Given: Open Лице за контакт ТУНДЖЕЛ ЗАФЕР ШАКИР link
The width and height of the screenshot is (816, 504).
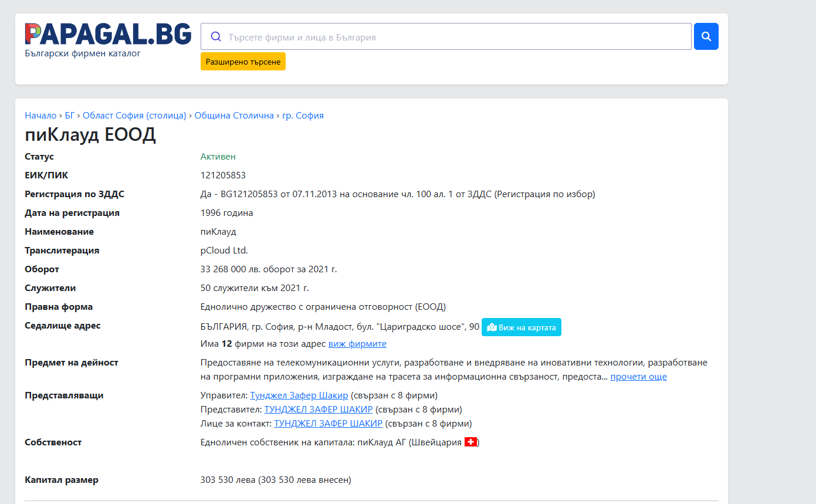Looking at the screenshot, I should 329,424.
